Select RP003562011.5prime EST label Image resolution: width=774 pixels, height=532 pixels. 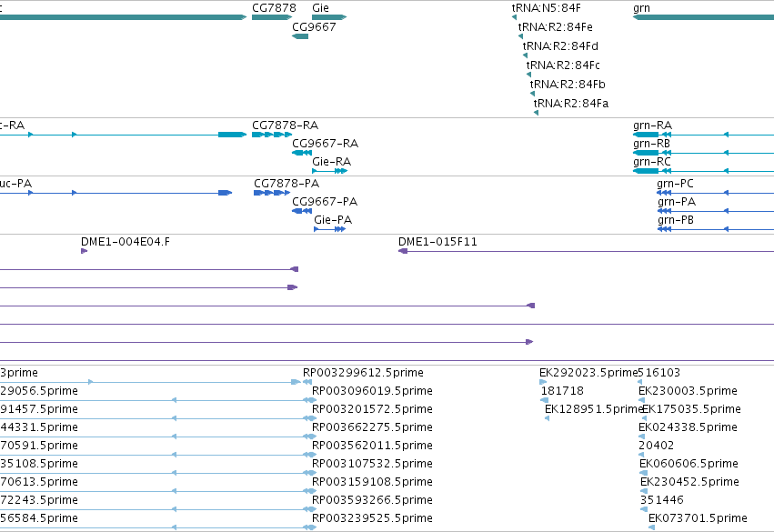pos(372,446)
